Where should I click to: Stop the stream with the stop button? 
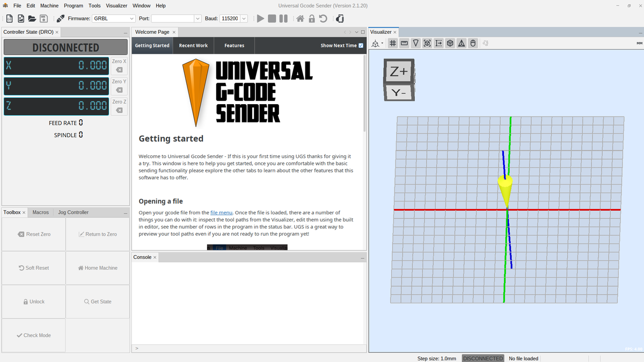coord(272,18)
